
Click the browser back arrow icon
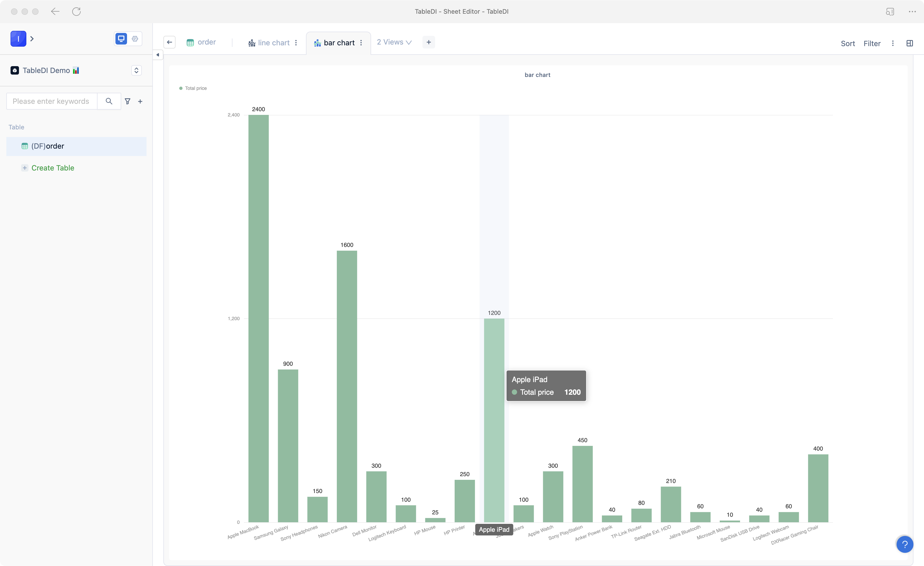55,12
